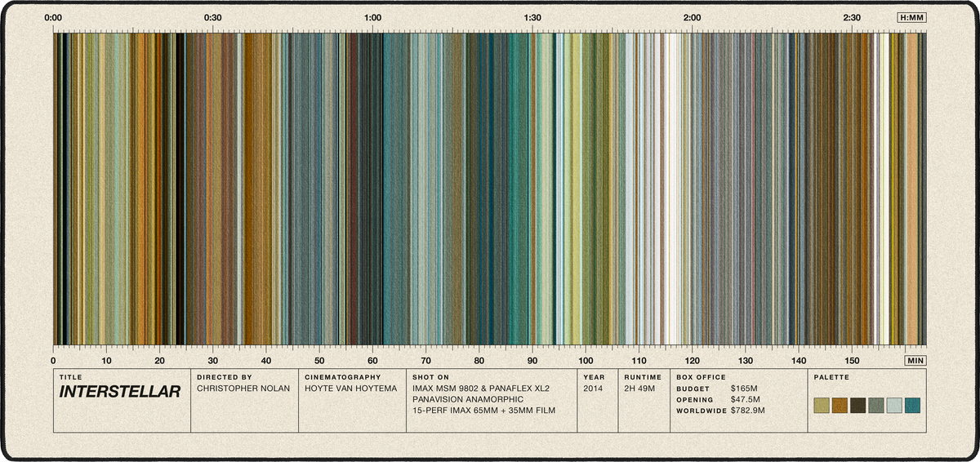The image size is (980, 462).
Task: Go to the 1:30 time marker
Action: [532, 17]
